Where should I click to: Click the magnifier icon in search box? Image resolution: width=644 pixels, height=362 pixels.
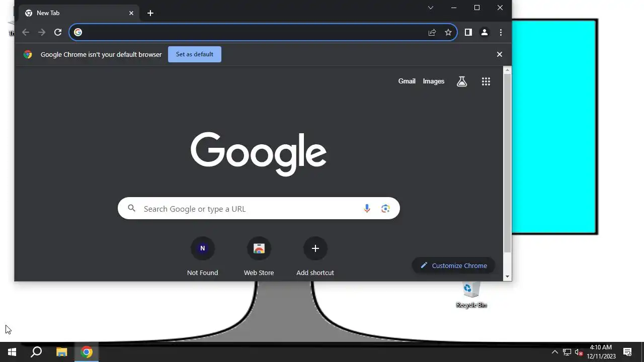132,208
